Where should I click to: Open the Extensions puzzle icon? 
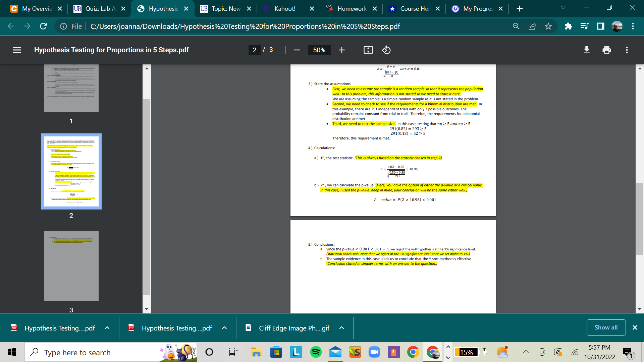[x=568, y=26]
